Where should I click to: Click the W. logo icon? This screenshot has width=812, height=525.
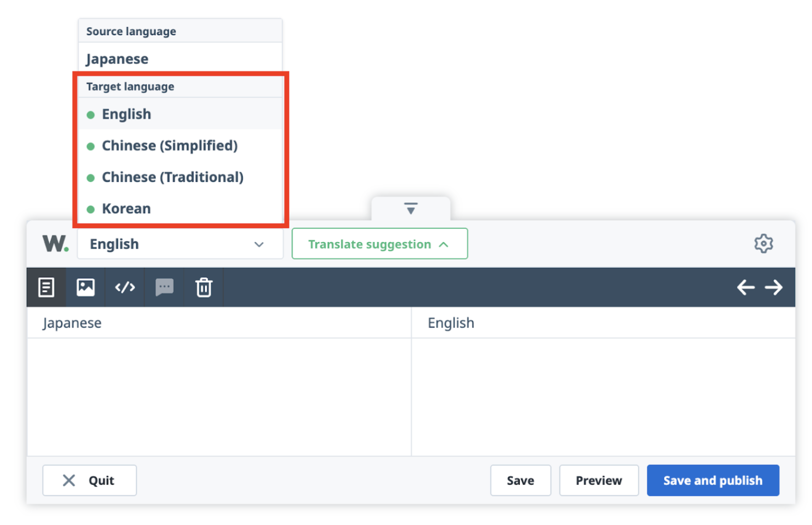coord(55,243)
